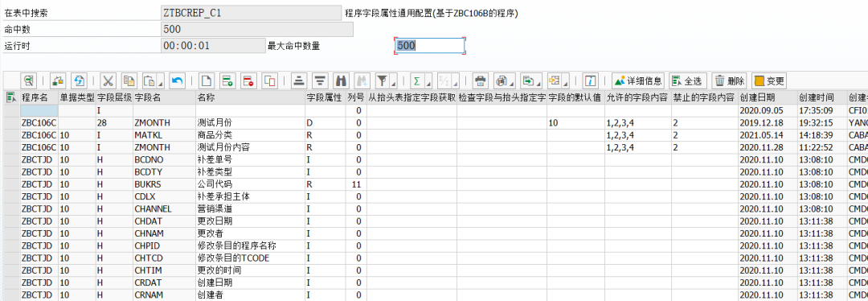Image resolution: width=868 pixels, height=301 pixels.
Task: Click the blank page Create row icon
Action: (206, 81)
